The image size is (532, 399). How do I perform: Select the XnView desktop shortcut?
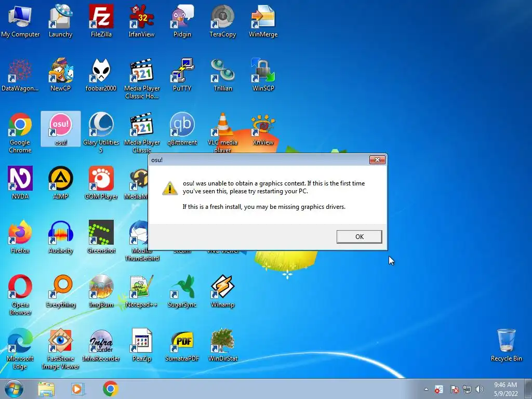click(x=263, y=129)
